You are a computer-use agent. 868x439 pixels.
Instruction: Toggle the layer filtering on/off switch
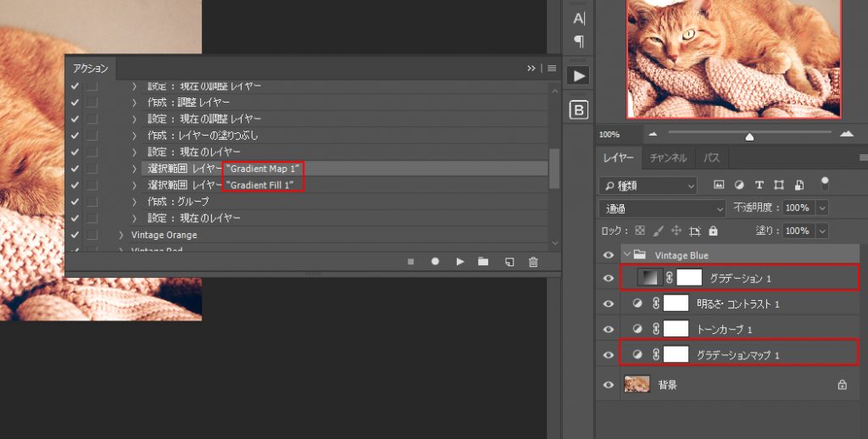pyautogui.click(x=825, y=184)
